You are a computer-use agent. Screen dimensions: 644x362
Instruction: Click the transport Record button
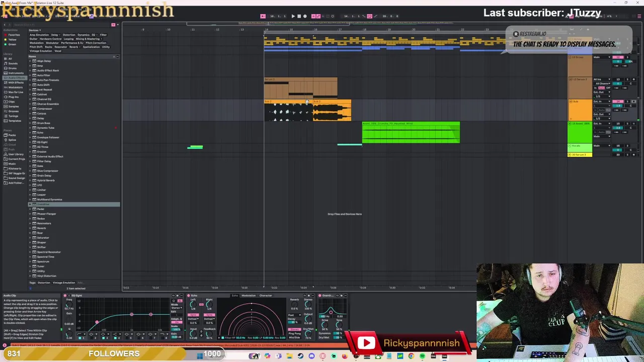point(305,16)
